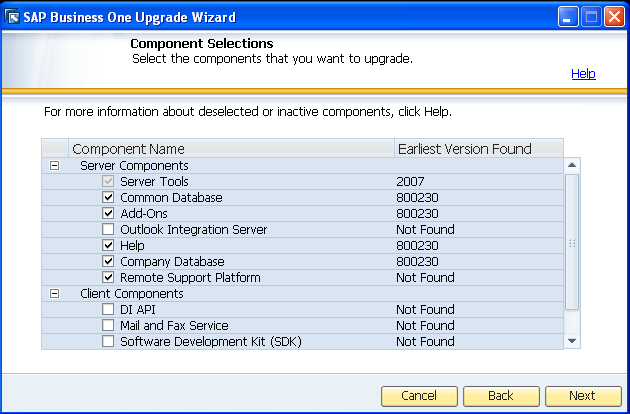This screenshot has width=630, height=414.
Task: Check Software Development Kit (SDK) checkbox
Action: tap(108, 342)
